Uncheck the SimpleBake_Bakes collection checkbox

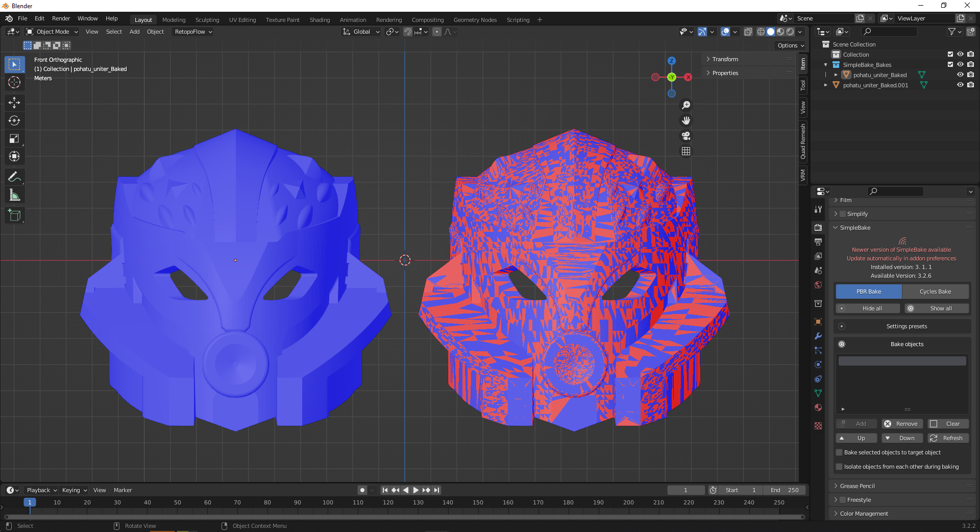[950, 65]
